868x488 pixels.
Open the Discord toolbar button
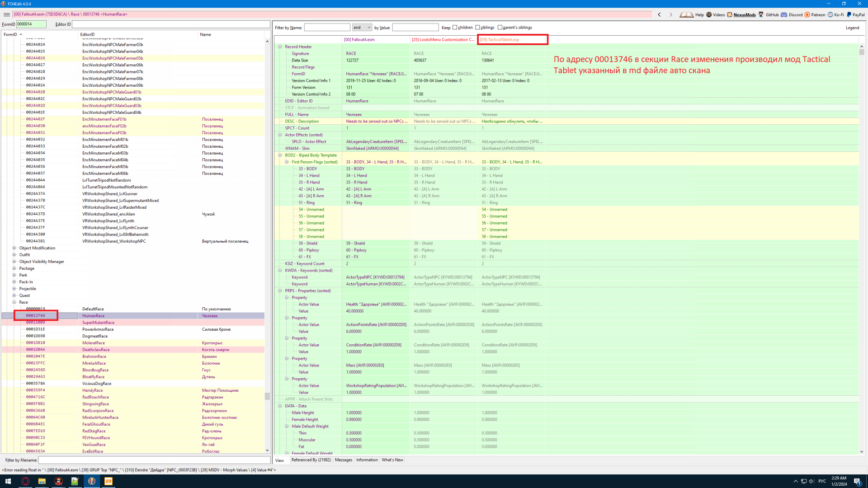784,14
